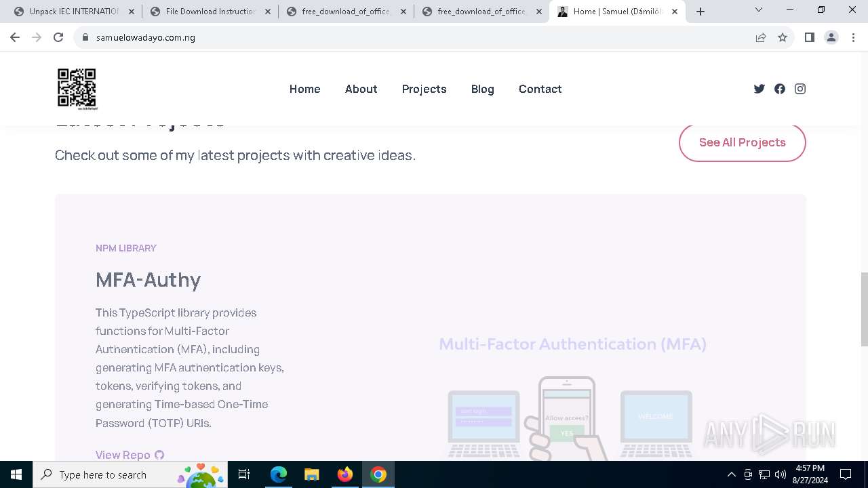Click the QR code site logo
868x488 pixels.
[x=77, y=89]
